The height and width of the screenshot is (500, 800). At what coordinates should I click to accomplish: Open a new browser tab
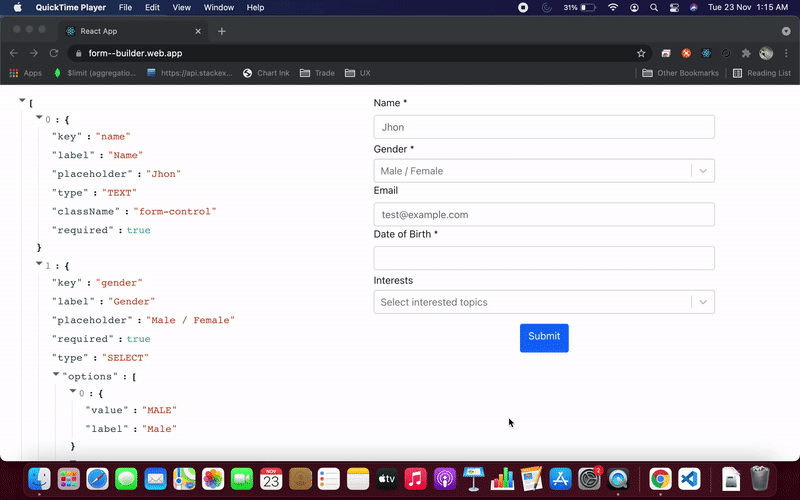pyautogui.click(x=221, y=31)
